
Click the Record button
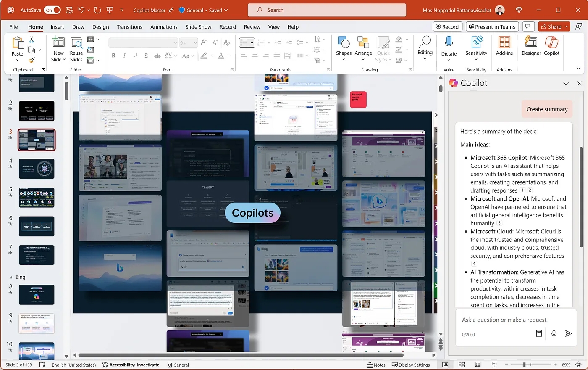pos(447,26)
